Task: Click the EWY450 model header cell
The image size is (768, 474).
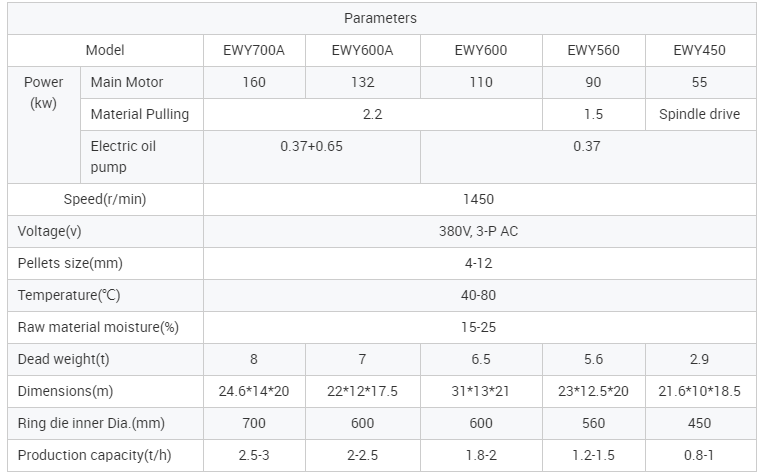Action: click(699, 50)
